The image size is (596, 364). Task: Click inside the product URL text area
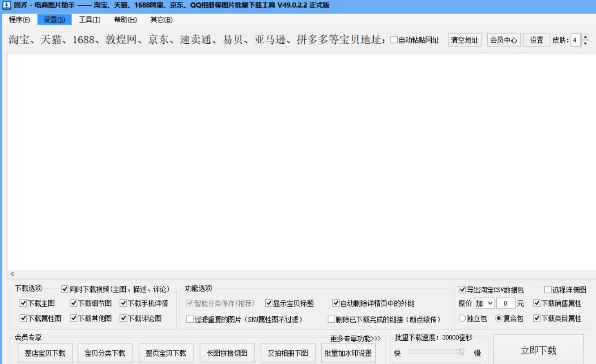click(x=301, y=161)
